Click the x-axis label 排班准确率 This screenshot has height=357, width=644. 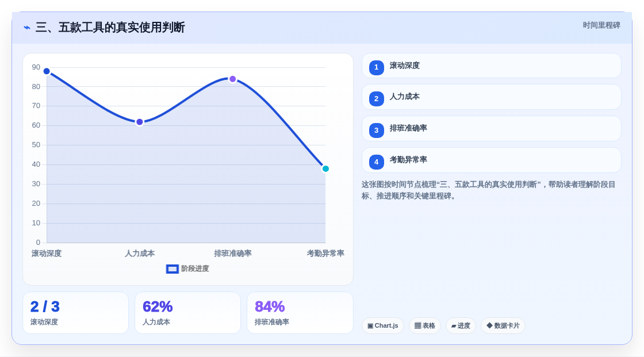(x=233, y=254)
